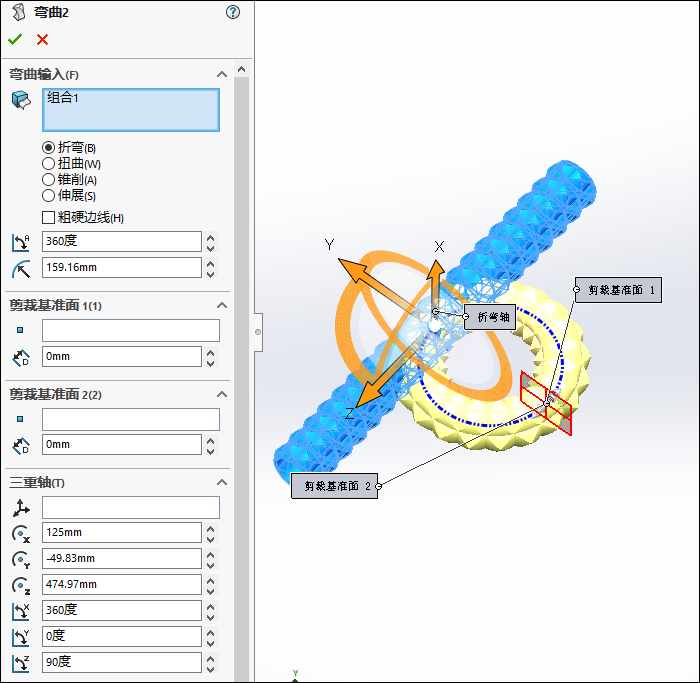The width and height of the screenshot is (700, 683).
Task: Click the trim plane 2 reference entity box
Action: 130,419
